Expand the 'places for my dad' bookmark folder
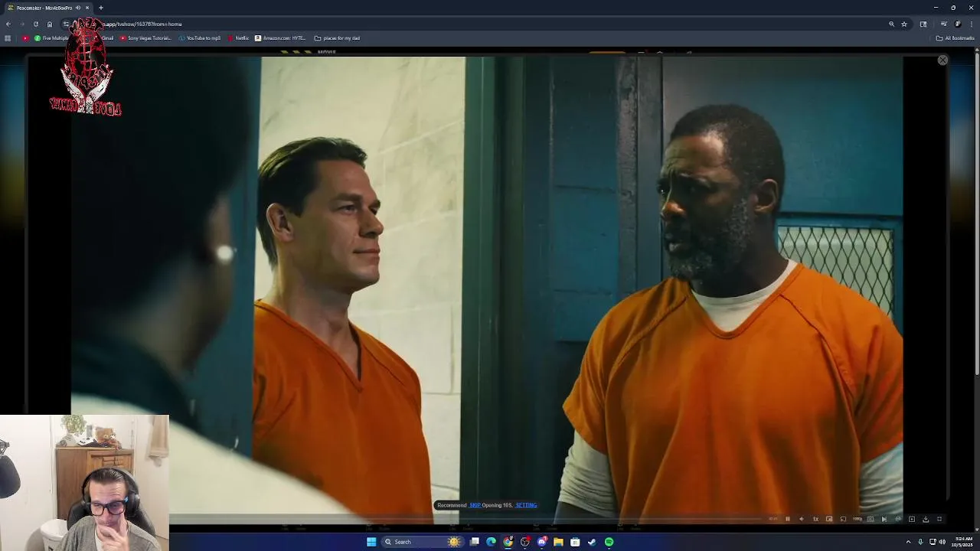The image size is (980, 551). point(337,38)
